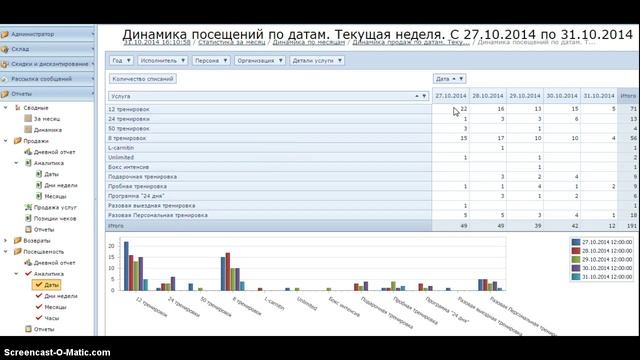Viewport: 640px width, 360px height.
Task: Open the Скидки и дисконтирование section
Action: pyautogui.click(x=47, y=64)
